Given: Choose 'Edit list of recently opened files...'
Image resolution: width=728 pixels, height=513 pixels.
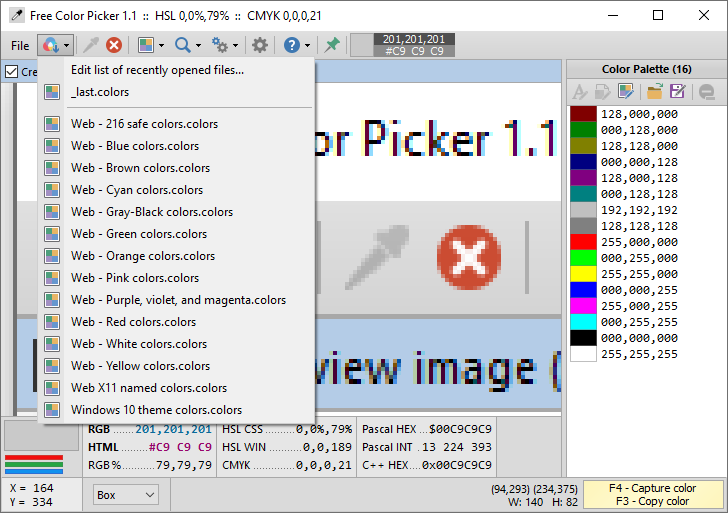Looking at the screenshot, I should click(176, 70).
